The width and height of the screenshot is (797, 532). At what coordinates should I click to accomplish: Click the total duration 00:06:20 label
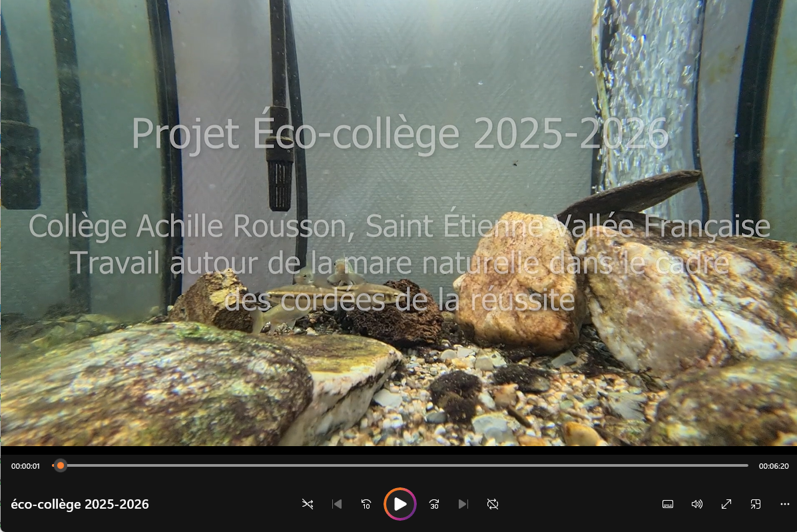click(774, 466)
